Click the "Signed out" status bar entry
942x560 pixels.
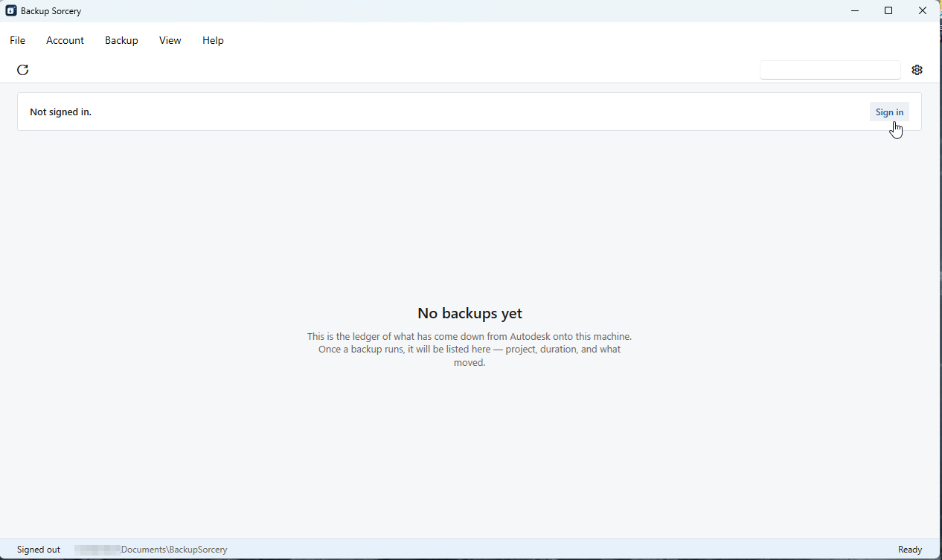(39, 550)
